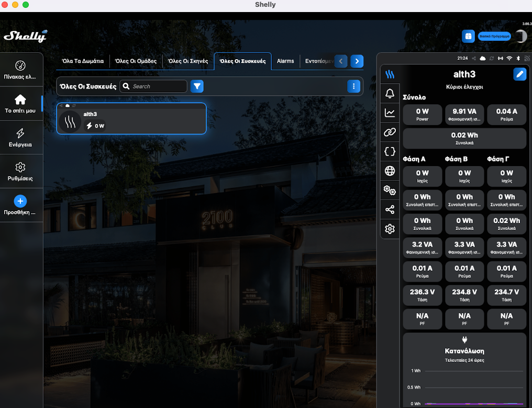Switch to Όλες Οι Ομάδες tab
Image resolution: width=532 pixels, height=408 pixels.
136,61
